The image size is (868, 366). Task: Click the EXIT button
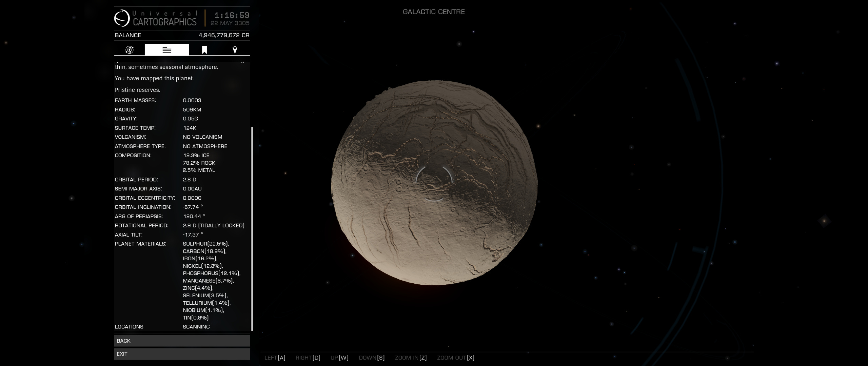tap(182, 354)
